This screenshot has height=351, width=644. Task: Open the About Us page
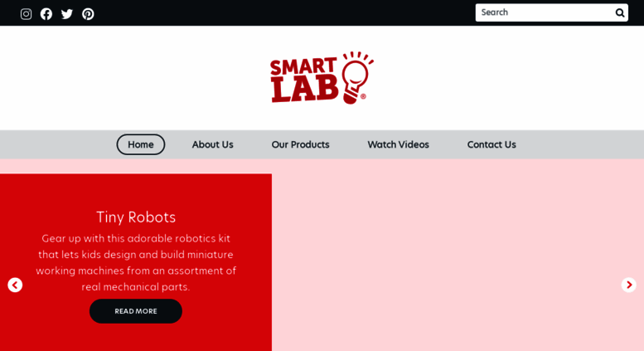pos(212,144)
